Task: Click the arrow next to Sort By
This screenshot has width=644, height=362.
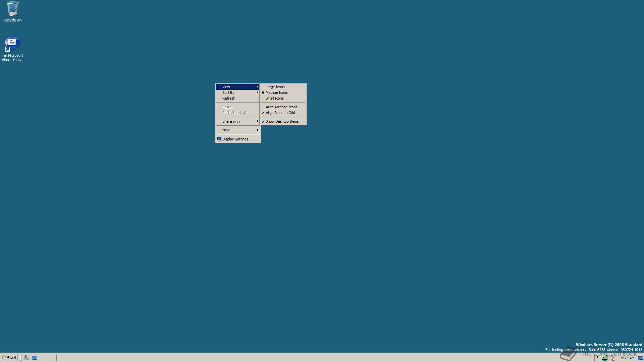Action: pyautogui.click(x=258, y=93)
